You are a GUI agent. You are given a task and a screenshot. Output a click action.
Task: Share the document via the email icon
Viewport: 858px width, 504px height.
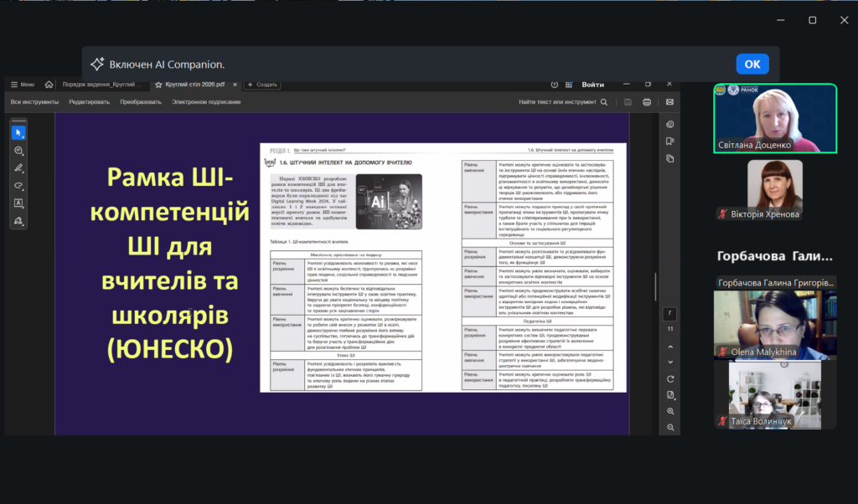click(x=669, y=102)
